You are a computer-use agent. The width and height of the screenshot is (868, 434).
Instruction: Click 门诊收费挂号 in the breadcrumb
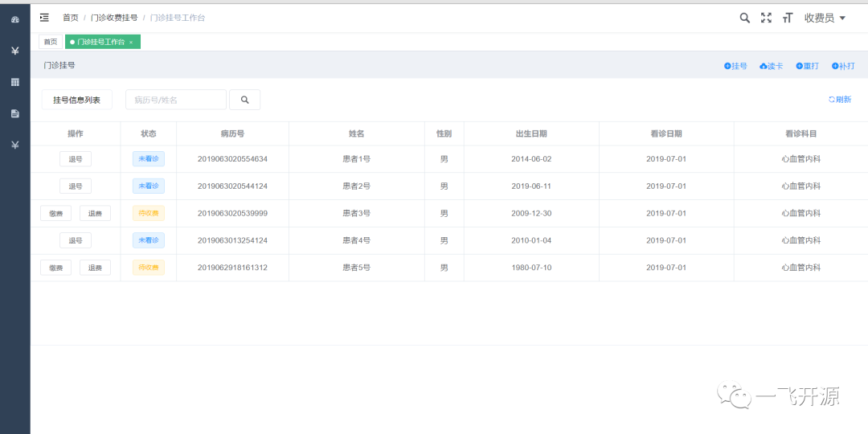[113, 18]
